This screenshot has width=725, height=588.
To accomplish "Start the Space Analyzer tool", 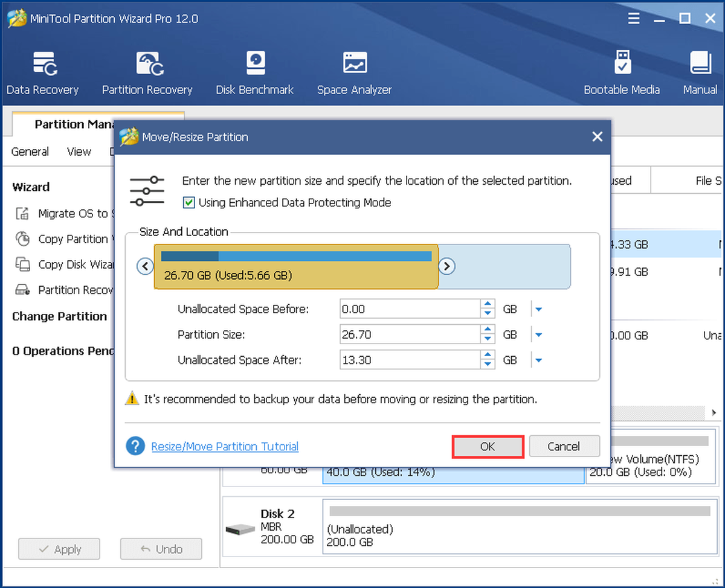I will pyautogui.click(x=354, y=74).
